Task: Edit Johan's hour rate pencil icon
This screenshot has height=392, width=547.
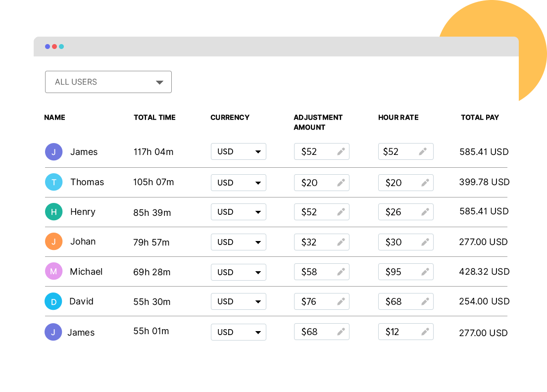Action: click(x=425, y=242)
